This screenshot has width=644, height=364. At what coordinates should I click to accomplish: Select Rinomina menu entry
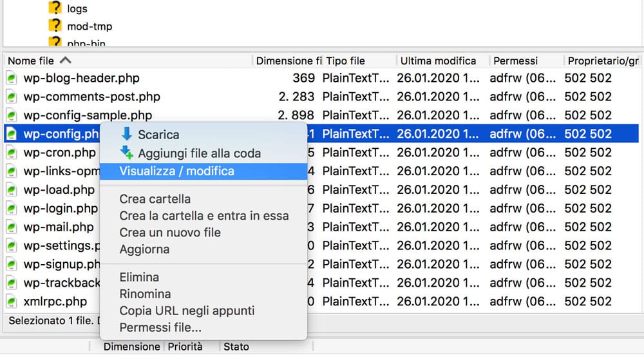(145, 294)
